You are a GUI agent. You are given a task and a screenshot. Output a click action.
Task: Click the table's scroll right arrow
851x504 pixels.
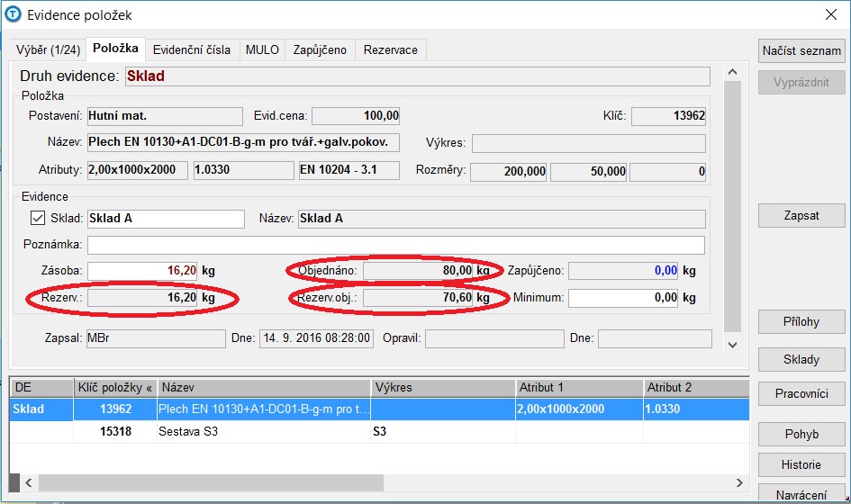coord(739,482)
